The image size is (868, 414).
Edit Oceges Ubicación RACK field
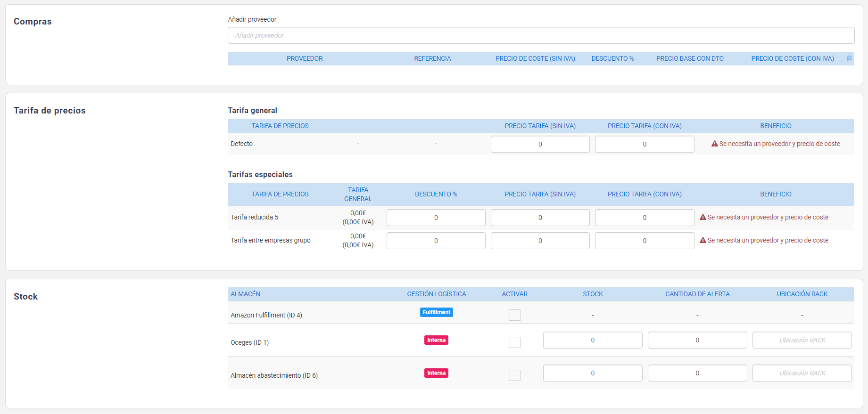(x=802, y=340)
